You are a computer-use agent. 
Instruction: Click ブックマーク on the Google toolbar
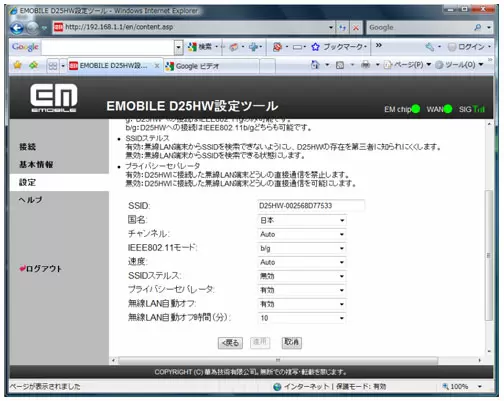tap(345, 47)
